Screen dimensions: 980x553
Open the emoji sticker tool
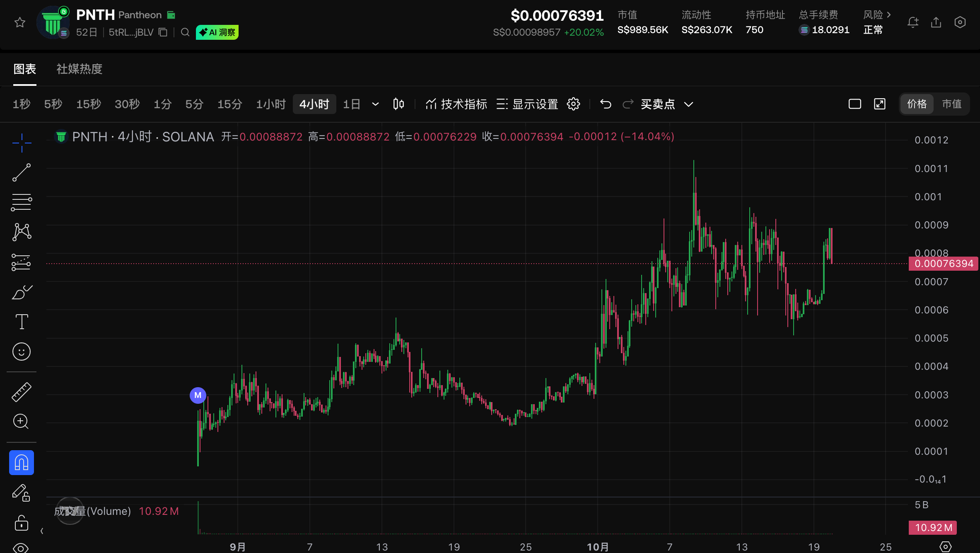22,352
